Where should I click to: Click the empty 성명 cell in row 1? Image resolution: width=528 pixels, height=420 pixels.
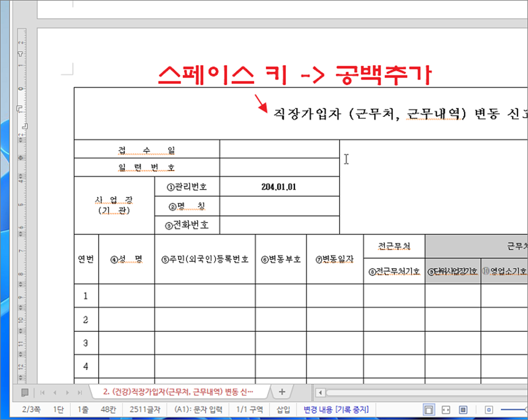[126, 295]
